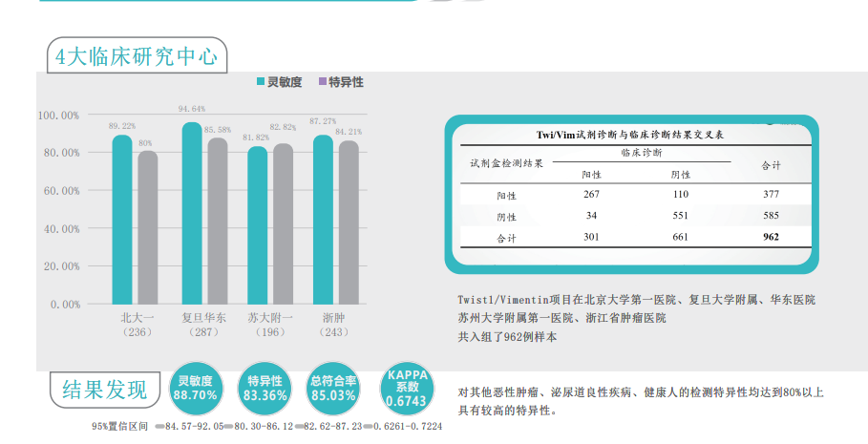Select the gray 80% bar for 北大一
This screenshot has height=444, width=868.
point(147,227)
